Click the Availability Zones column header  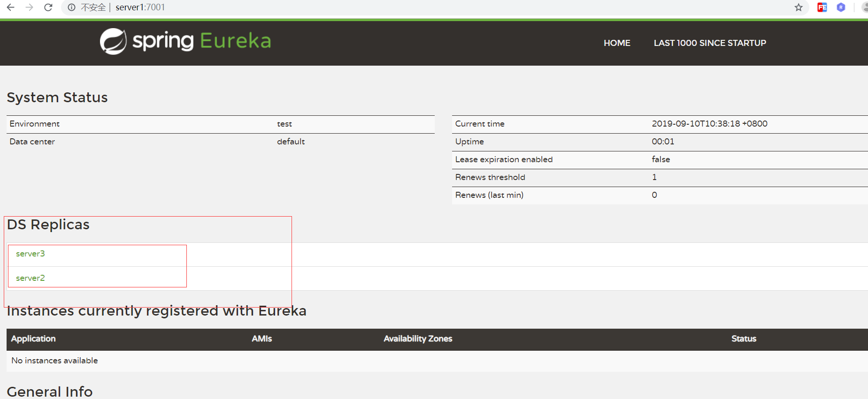point(418,339)
